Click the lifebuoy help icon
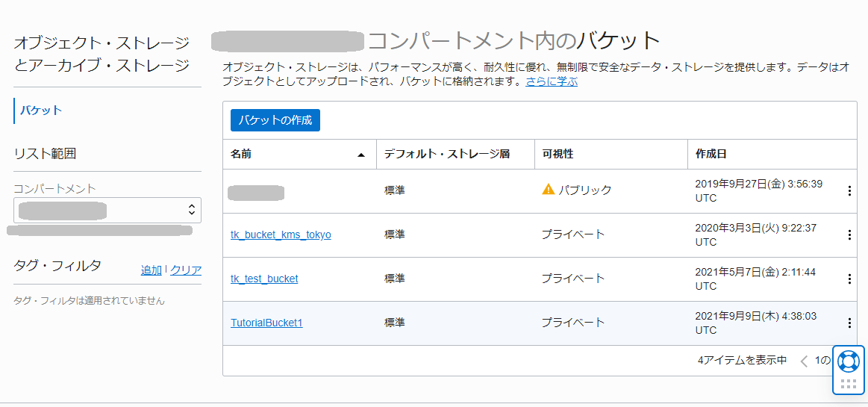 click(848, 361)
